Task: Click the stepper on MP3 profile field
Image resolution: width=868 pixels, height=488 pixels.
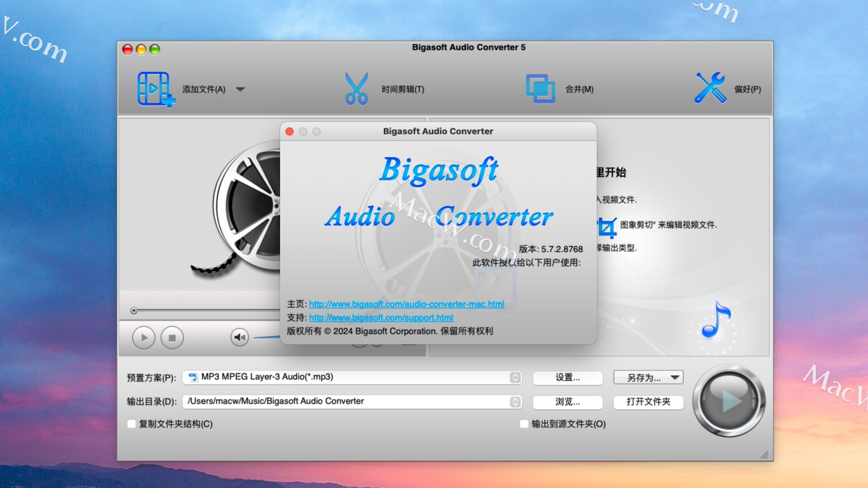Action: tap(515, 377)
